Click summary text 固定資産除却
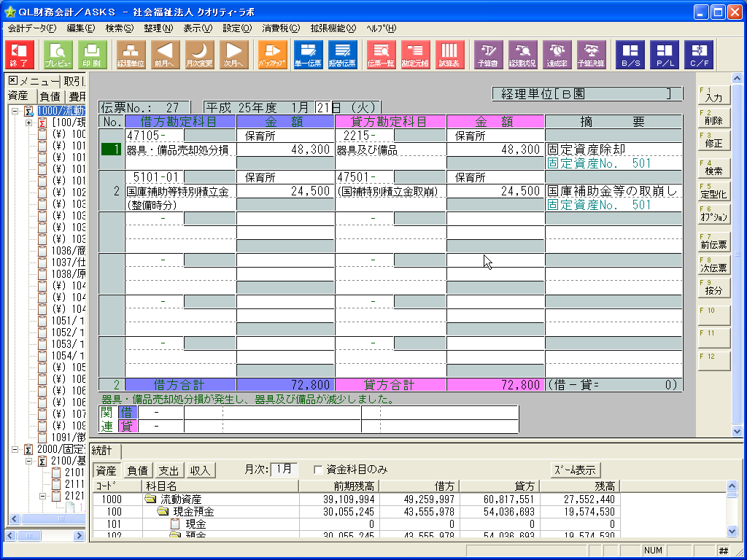747x560 pixels. click(x=586, y=149)
